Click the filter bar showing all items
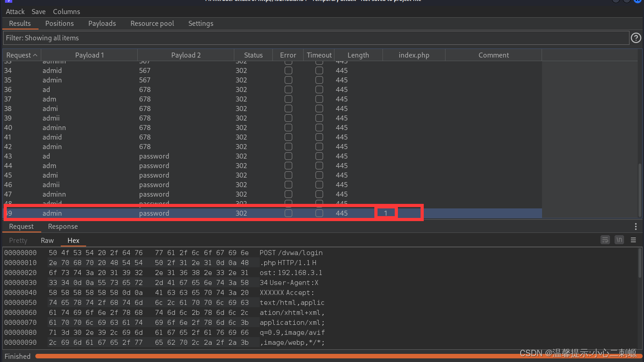The width and height of the screenshot is (644, 362). click(x=316, y=38)
